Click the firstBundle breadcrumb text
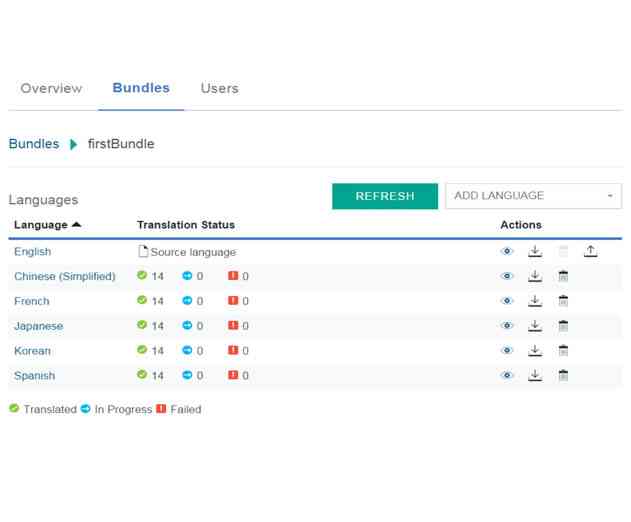The width and height of the screenshot is (631, 522). click(121, 144)
